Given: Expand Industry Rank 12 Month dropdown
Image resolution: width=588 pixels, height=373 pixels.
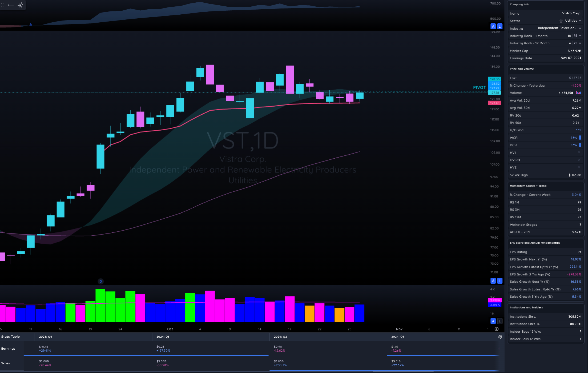Looking at the screenshot, I should [580, 43].
